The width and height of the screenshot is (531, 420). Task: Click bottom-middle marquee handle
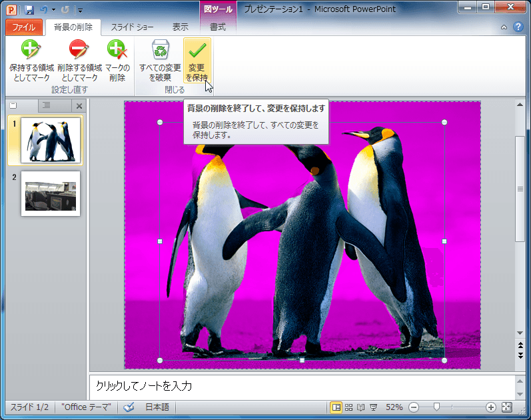point(302,361)
